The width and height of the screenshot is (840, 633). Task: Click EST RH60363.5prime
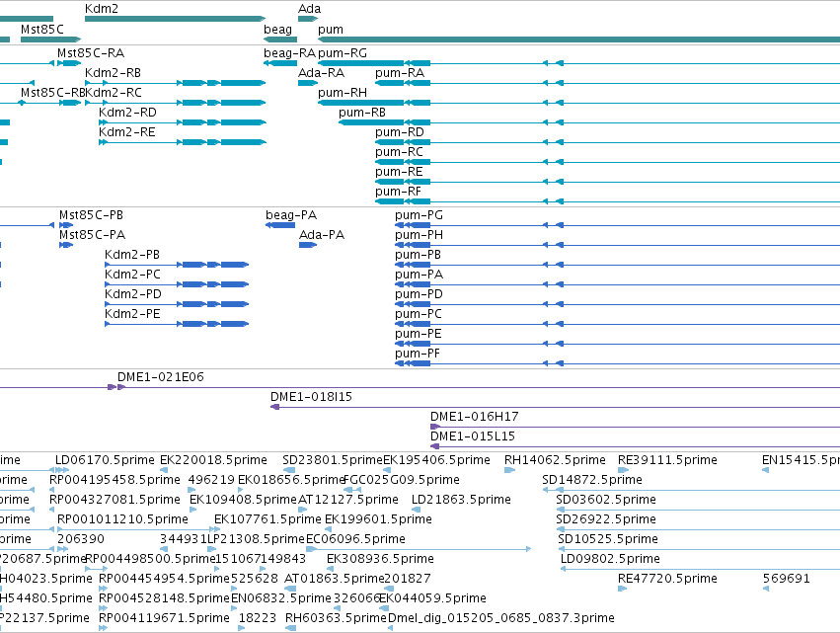[336, 619]
